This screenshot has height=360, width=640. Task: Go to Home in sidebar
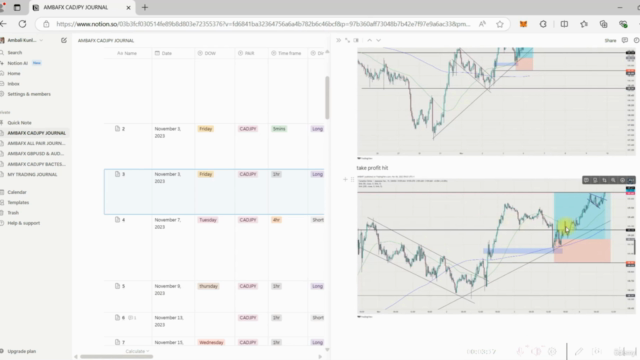(13, 73)
